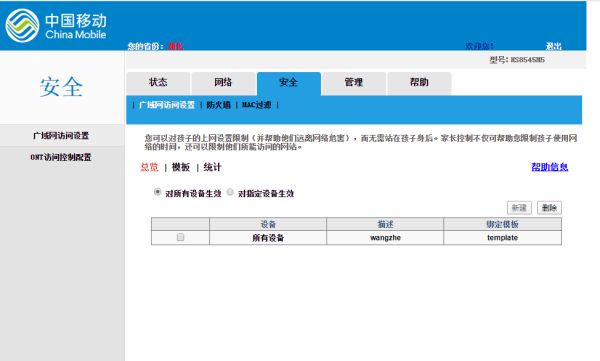Image resolution: width=600 pixels, height=361 pixels.
Task: Switch to 总览 view
Action: click(x=149, y=167)
